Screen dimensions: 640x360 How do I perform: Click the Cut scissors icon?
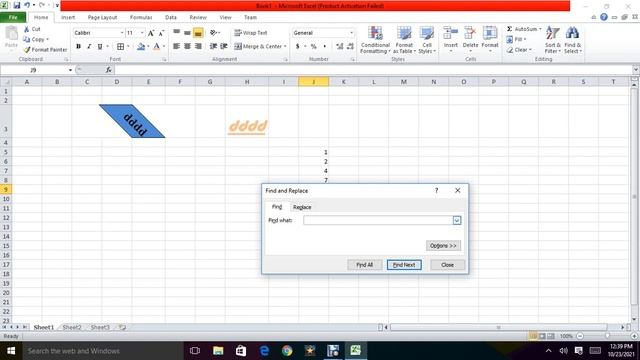27,29
